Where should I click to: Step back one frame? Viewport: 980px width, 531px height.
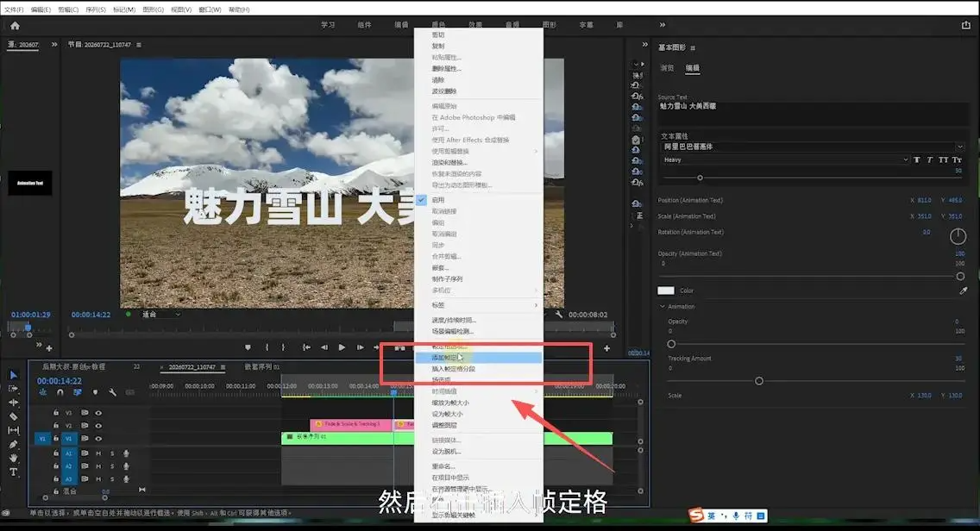324,347
